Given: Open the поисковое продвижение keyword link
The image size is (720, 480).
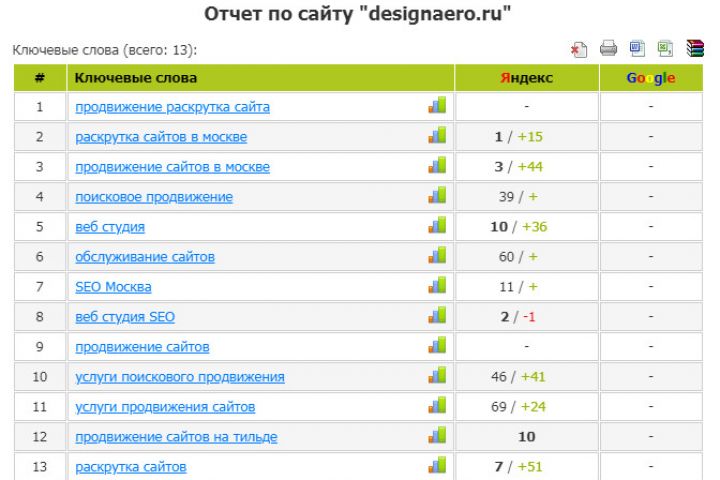Looking at the screenshot, I should tap(154, 197).
